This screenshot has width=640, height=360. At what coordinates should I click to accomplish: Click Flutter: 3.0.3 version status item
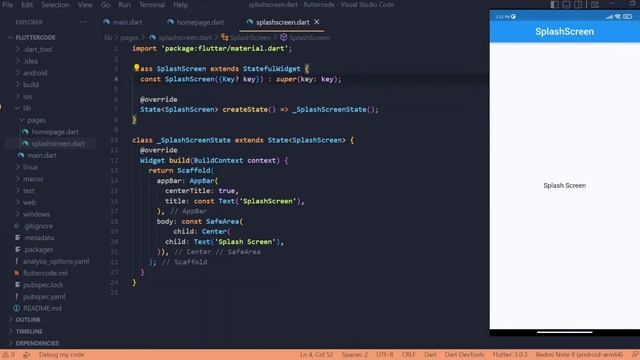(510, 355)
